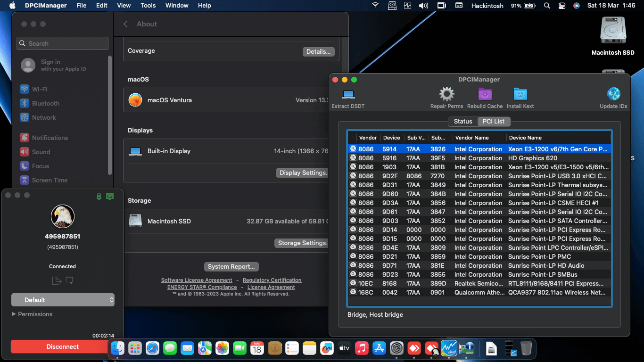Click the Repair Perms gear icon

click(x=446, y=94)
